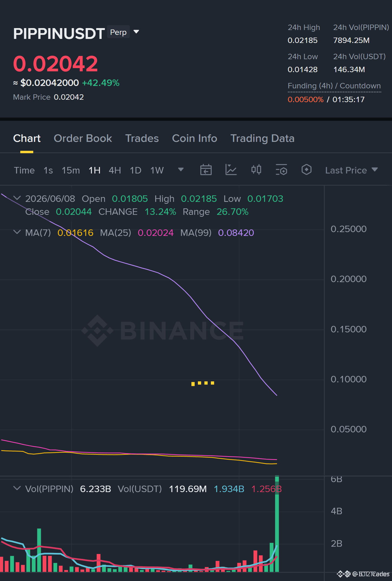This screenshot has width=392, height=581.
Task: Click the Funding (4h) / Countdown label
Action: point(334,86)
